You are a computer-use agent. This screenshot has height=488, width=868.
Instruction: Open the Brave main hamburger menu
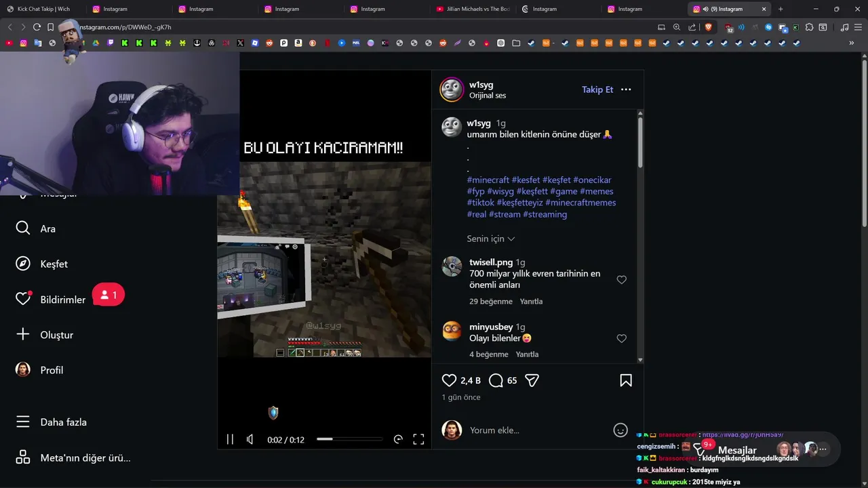[858, 27]
